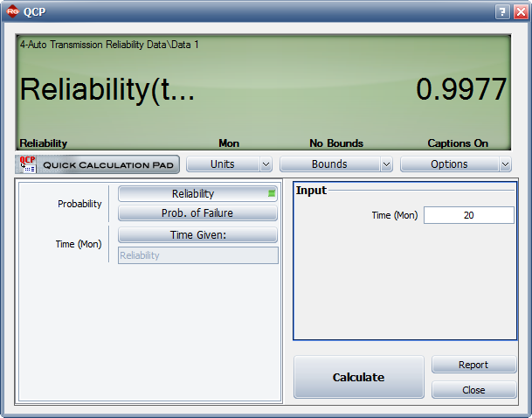Click the No Bounds status label

point(336,143)
